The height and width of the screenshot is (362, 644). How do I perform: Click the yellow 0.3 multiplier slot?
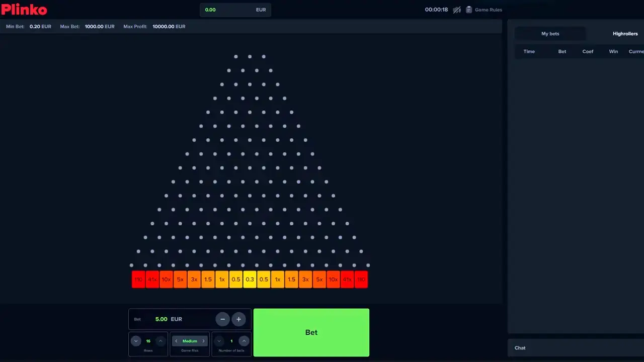point(250,280)
